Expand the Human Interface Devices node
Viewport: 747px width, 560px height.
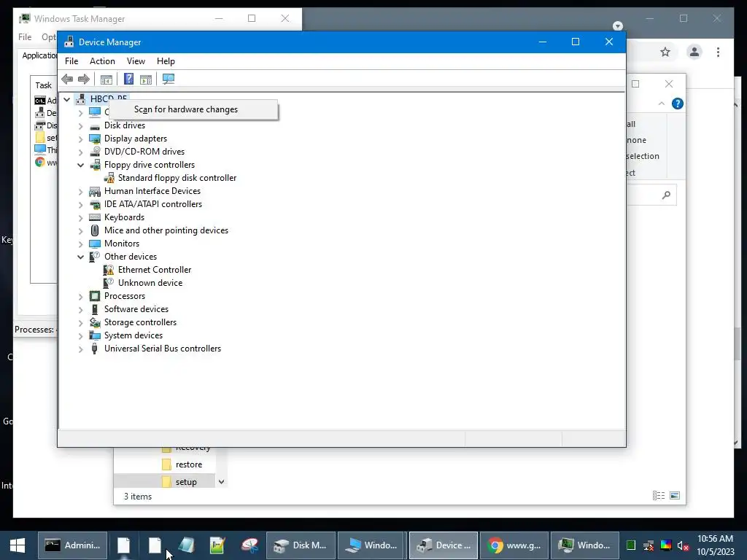[x=80, y=192]
